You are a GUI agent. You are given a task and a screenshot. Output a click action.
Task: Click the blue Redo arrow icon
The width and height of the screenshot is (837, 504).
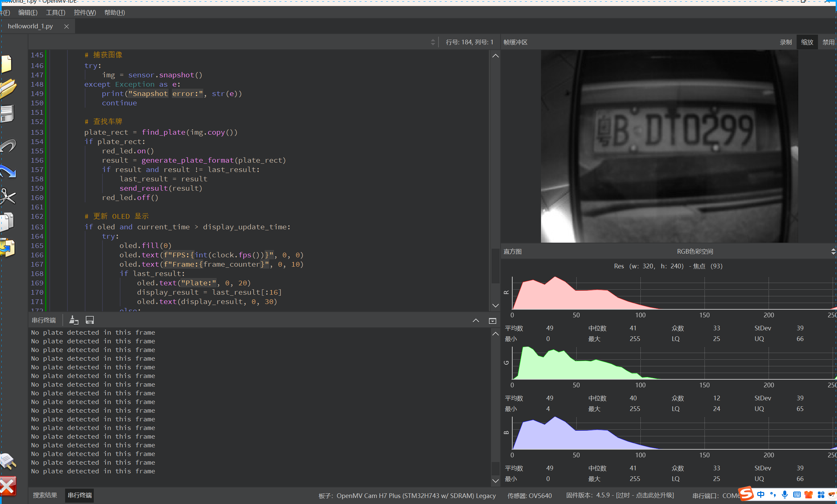click(x=7, y=171)
